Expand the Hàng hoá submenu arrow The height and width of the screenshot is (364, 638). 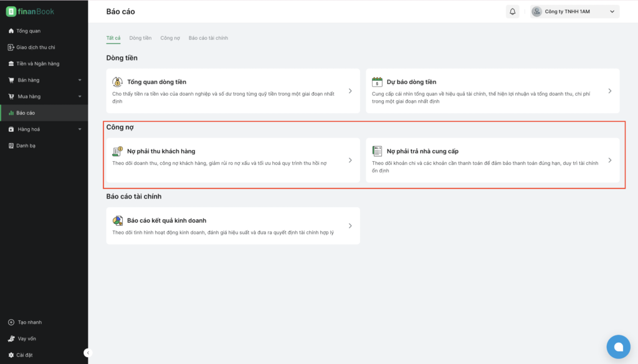coord(80,129)
